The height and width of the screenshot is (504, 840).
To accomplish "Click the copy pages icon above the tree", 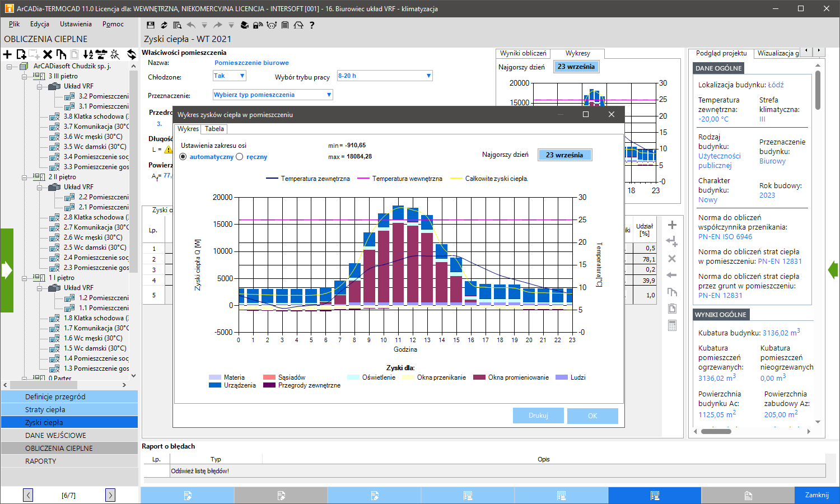I will pos(61,54).
